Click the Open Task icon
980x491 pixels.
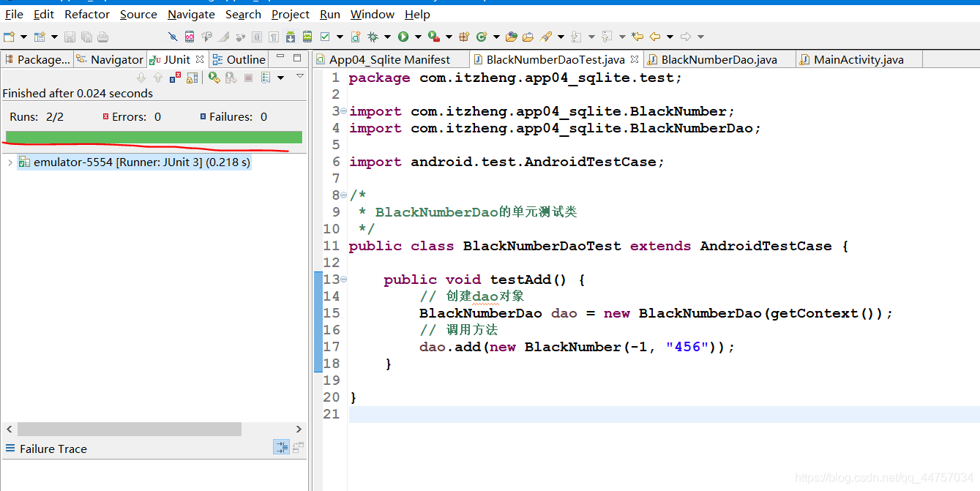(528, 37)
